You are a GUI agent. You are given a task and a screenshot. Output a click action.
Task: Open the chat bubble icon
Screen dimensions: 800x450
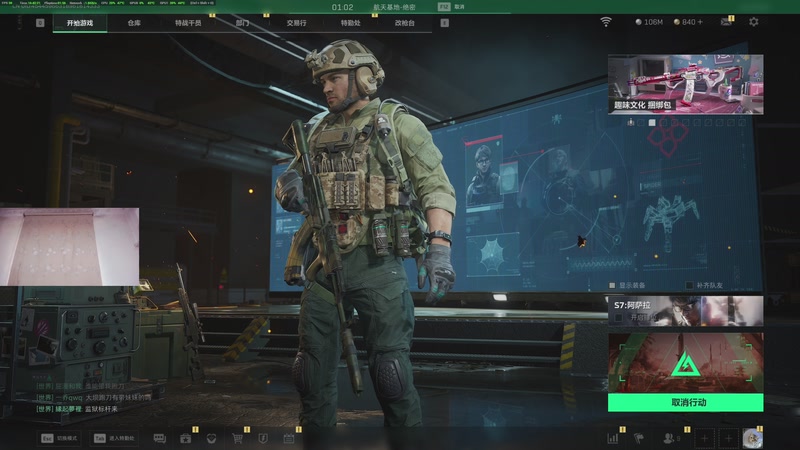(x=160, y=438)
